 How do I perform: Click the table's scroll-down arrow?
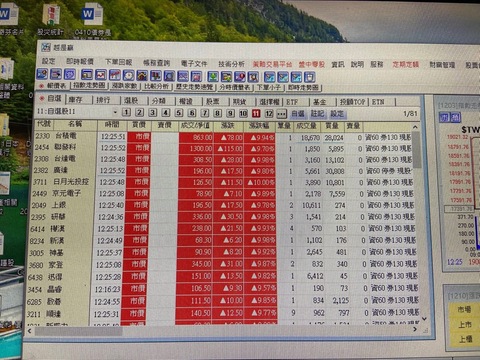point(424,319)
